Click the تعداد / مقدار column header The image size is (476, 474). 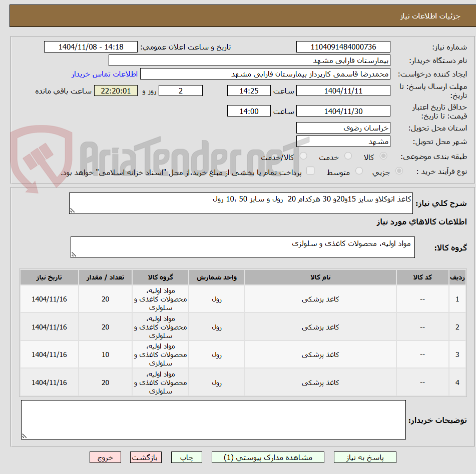pos(105,277)
